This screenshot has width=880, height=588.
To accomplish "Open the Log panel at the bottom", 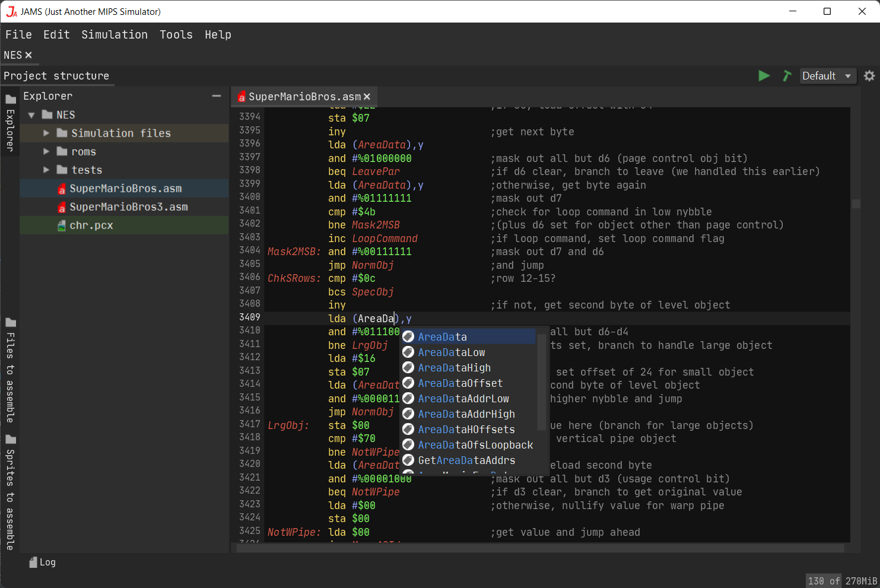I will point(42,562).
